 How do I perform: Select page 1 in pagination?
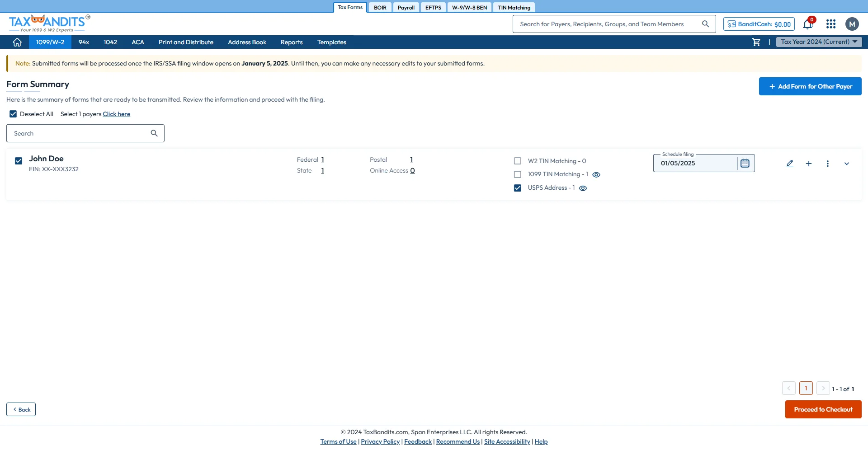click(806, 388)
